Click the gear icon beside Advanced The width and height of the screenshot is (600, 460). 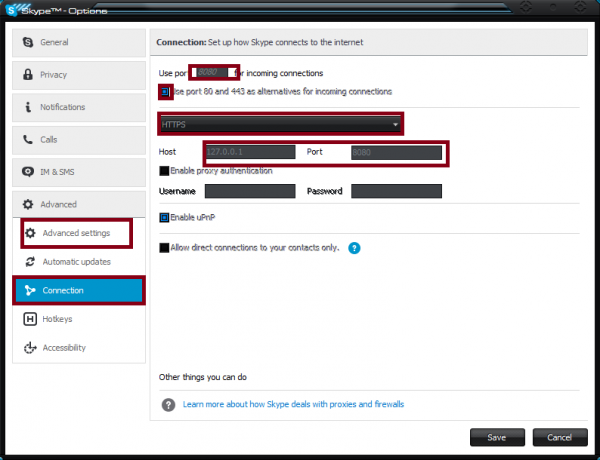click(28, 204)
